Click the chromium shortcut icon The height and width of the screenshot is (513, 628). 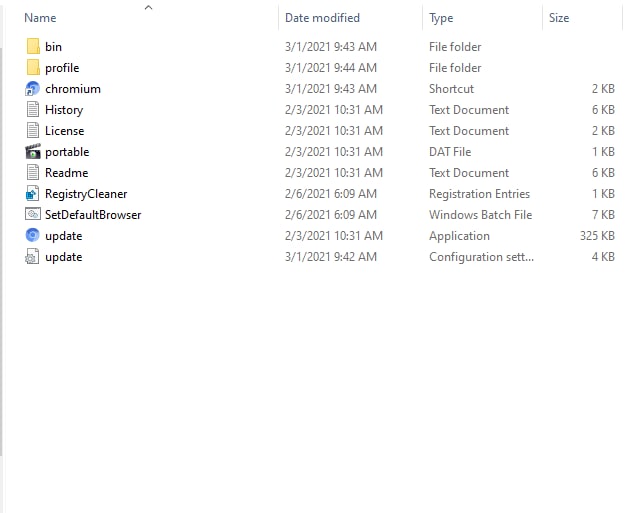click(32, 89)
